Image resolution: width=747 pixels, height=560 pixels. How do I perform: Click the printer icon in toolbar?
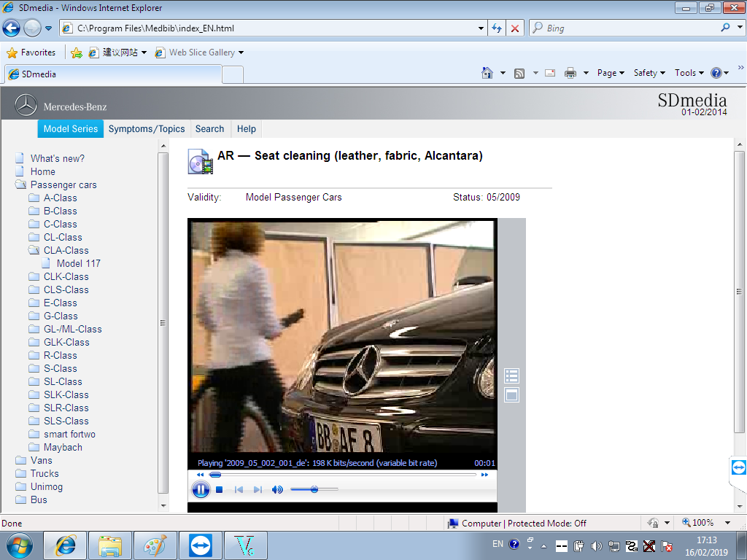click(570, 73)
